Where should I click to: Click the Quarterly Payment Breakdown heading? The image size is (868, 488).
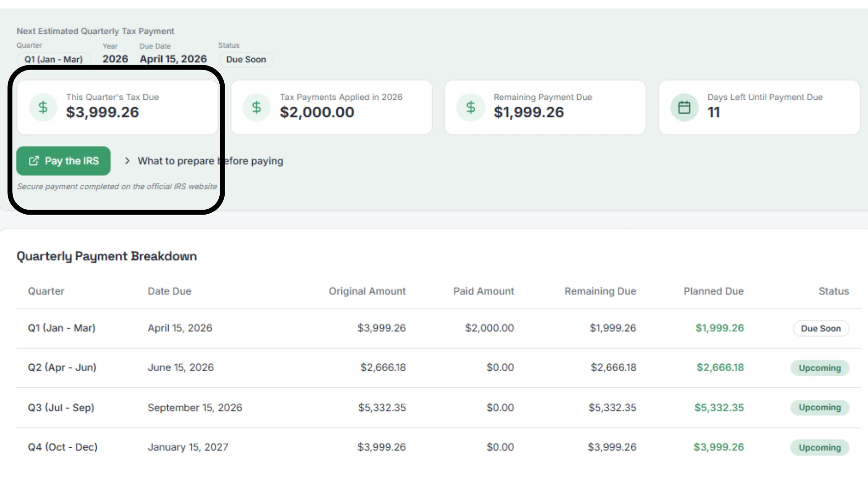(107, 256)
